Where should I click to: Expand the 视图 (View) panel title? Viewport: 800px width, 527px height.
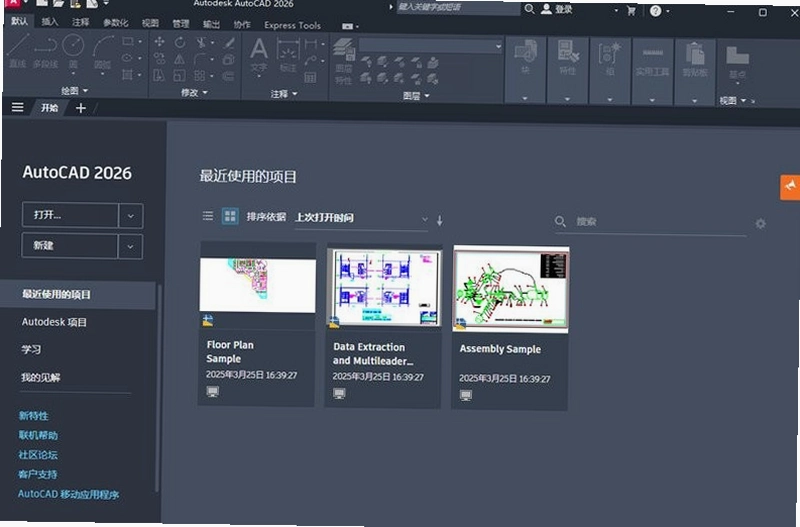pyautogui.click(x=733, y=101)
